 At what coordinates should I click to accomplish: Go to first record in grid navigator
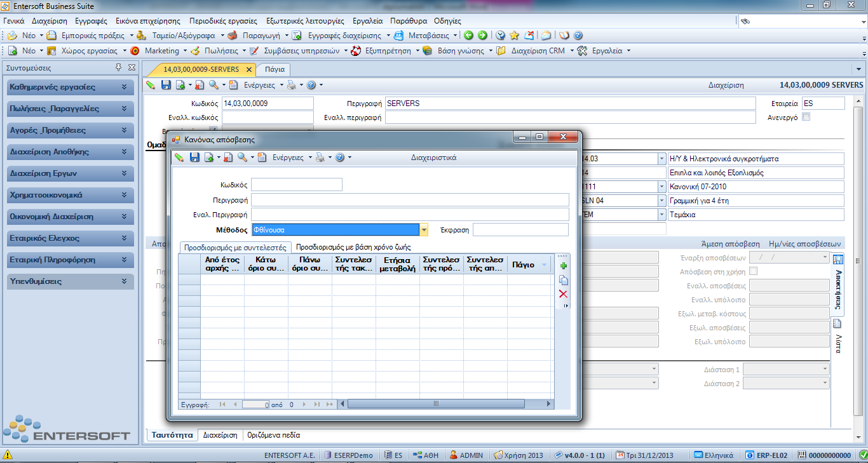[x=222, y=404]
